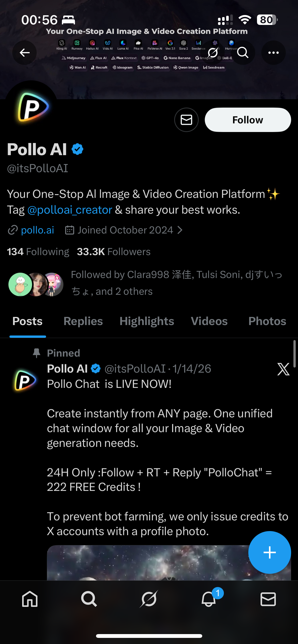
Task: Open the three-dot more options menu
Action: [x=273, y=53]
